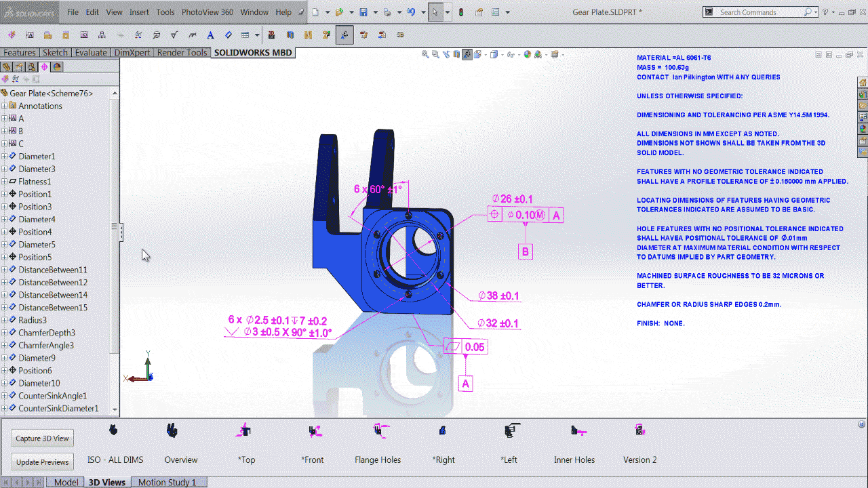
Task: Undo the last action
Action: (x=412, y=12)
